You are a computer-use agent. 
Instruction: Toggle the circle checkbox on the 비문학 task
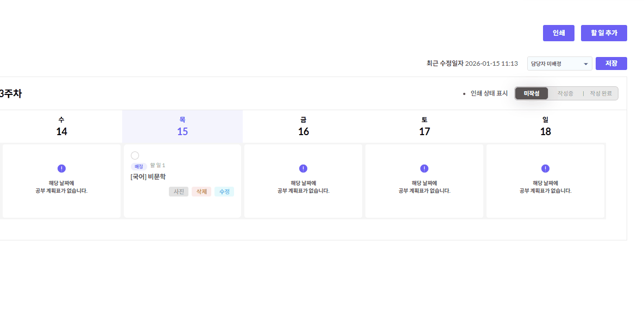click(135, 156)
